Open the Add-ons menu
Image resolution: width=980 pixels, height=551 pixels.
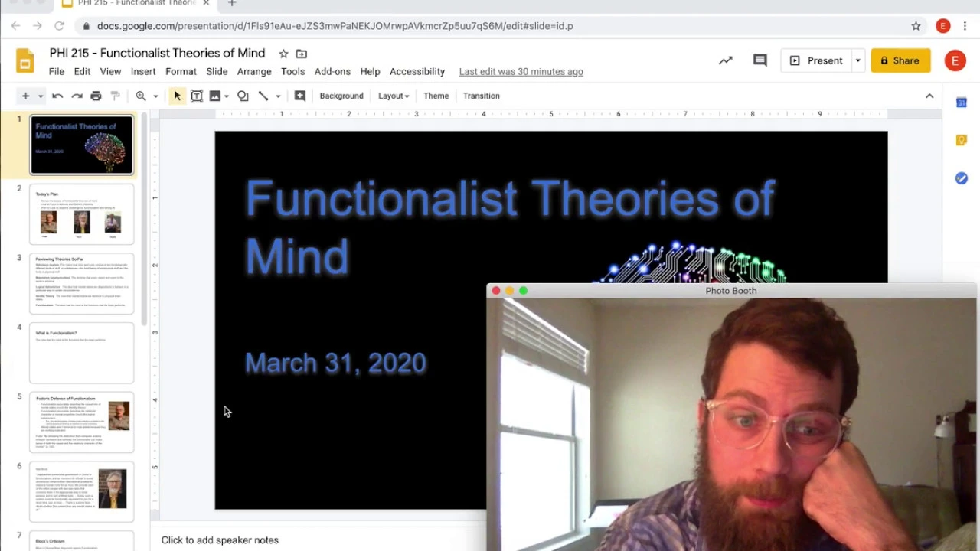point(332,71)
